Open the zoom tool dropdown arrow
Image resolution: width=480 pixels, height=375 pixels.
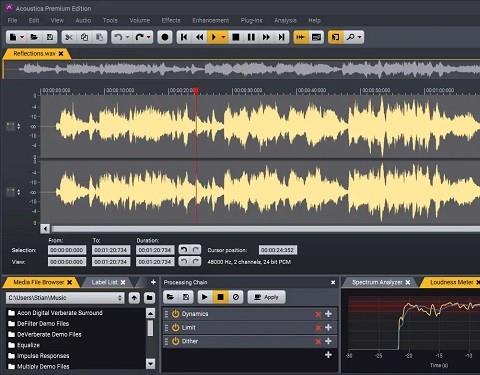[359, 37]
